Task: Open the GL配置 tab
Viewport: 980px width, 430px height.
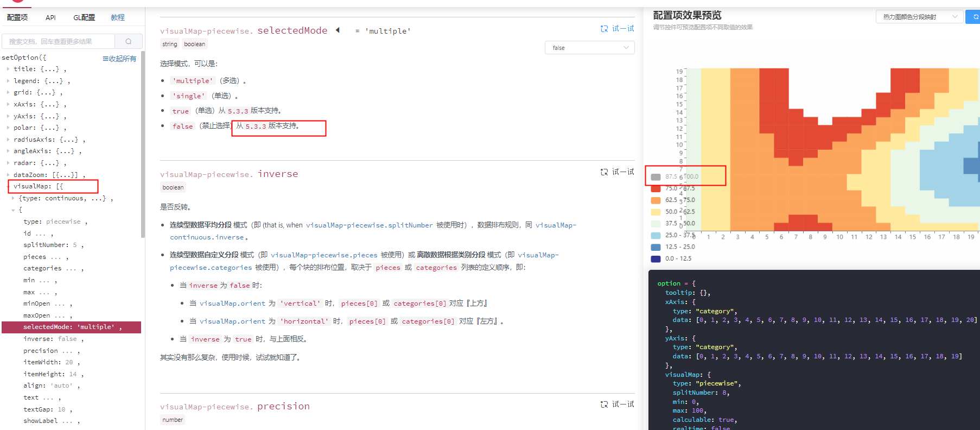Action: [x=84, y=18]
